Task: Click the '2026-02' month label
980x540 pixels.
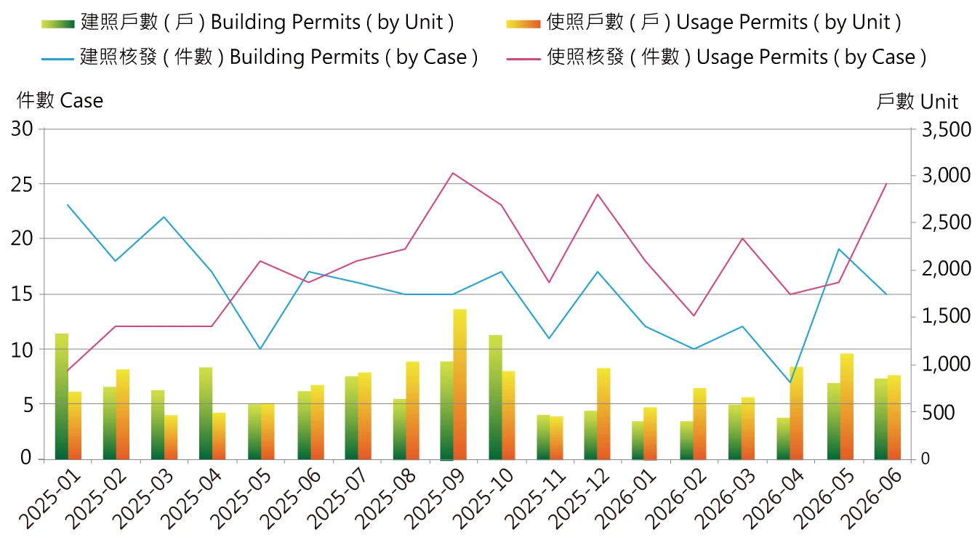Action: coord(677,498)
